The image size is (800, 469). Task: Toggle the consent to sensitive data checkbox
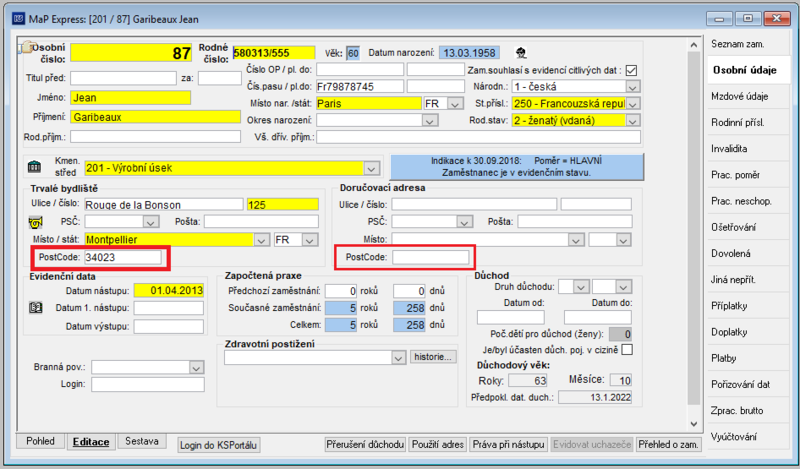(x=632, y=70)
